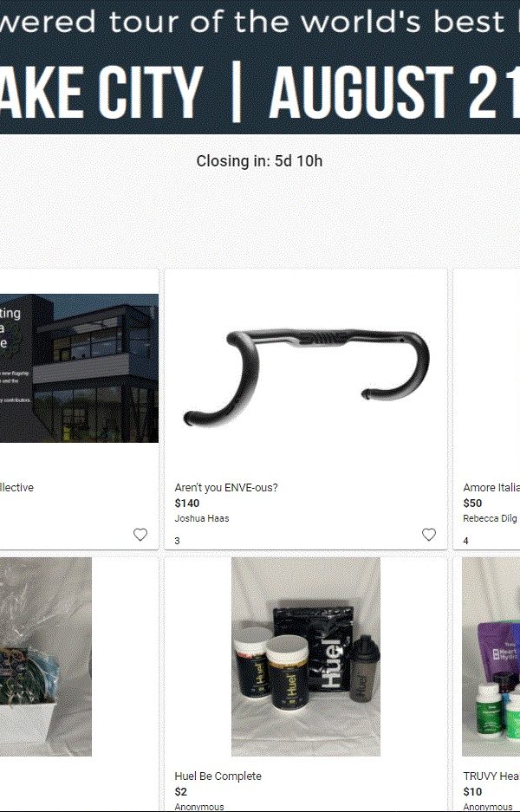Open the Huel Be Complete listing title

click(218, 776)
